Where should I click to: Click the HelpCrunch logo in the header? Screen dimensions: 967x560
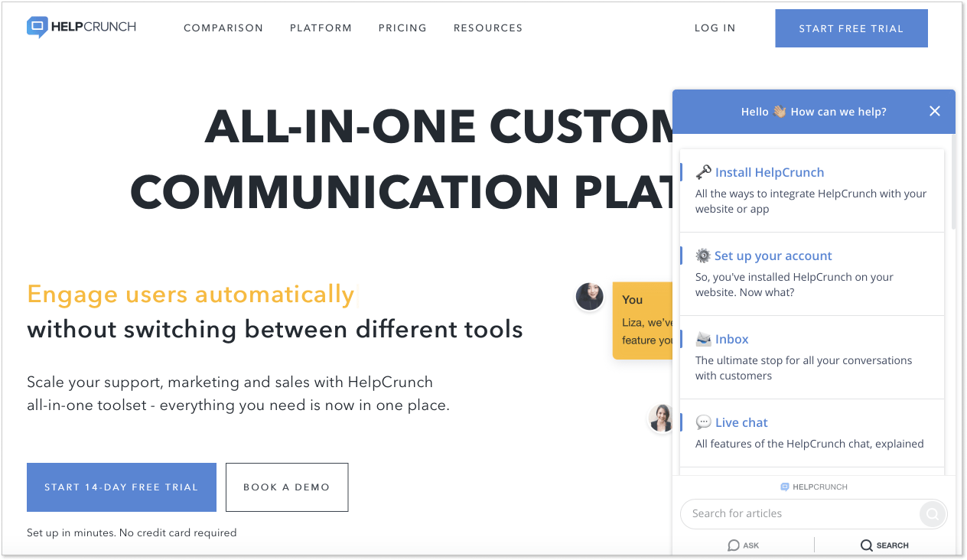(82, 28)
